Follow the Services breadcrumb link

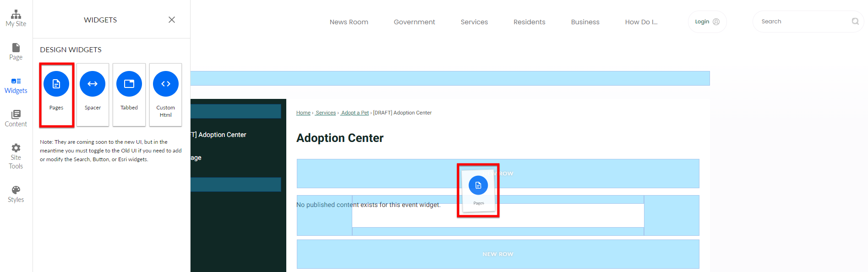[x=326, y=113]
